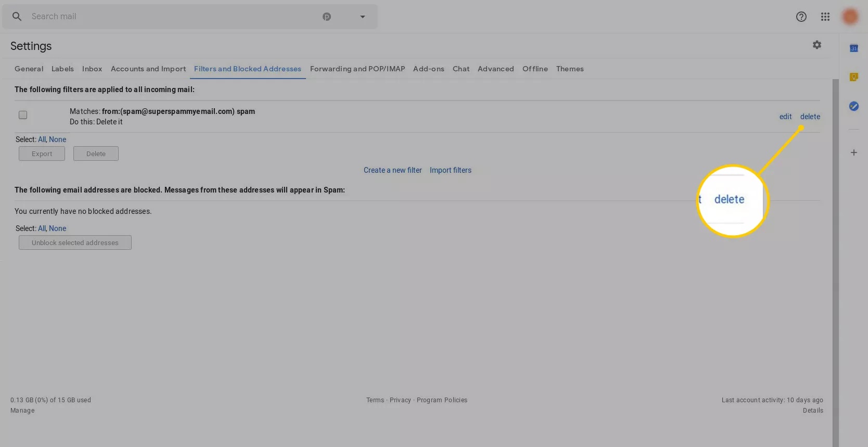868x447 pixels.
Task: Open the Forwarding and POP/IMAP tab
Action: pyautogui.click(x=357, y=69)
